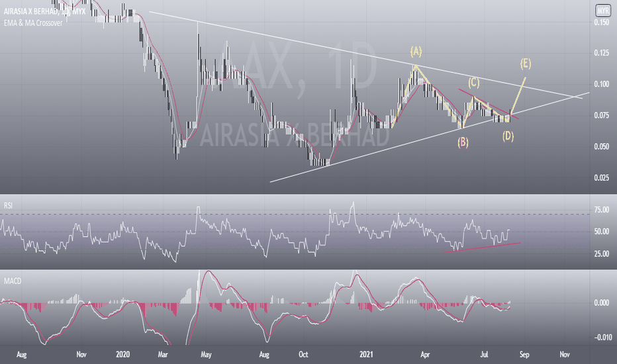Click the 25.00 RSI scale value
Viewport: 617px width, 364px height.
pos(602,254)
